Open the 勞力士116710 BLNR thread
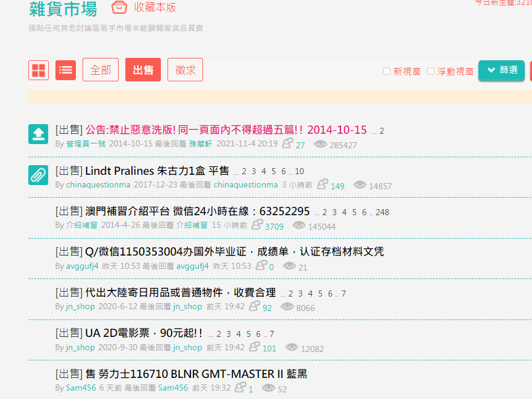 click(196, 374)
